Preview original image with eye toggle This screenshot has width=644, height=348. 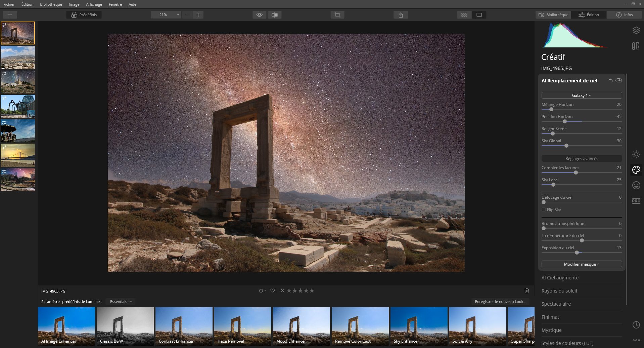[x=259, y=15]
